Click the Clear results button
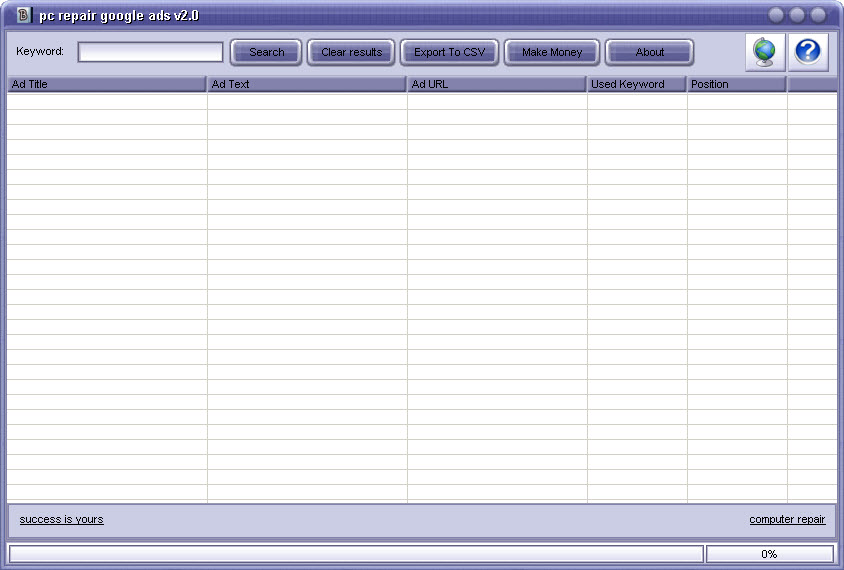 click(351, 52)
